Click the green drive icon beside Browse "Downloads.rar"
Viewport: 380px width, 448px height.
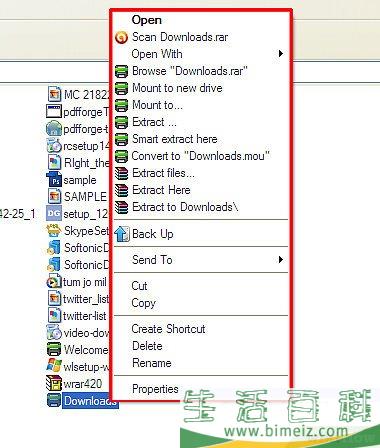point(121,71)
